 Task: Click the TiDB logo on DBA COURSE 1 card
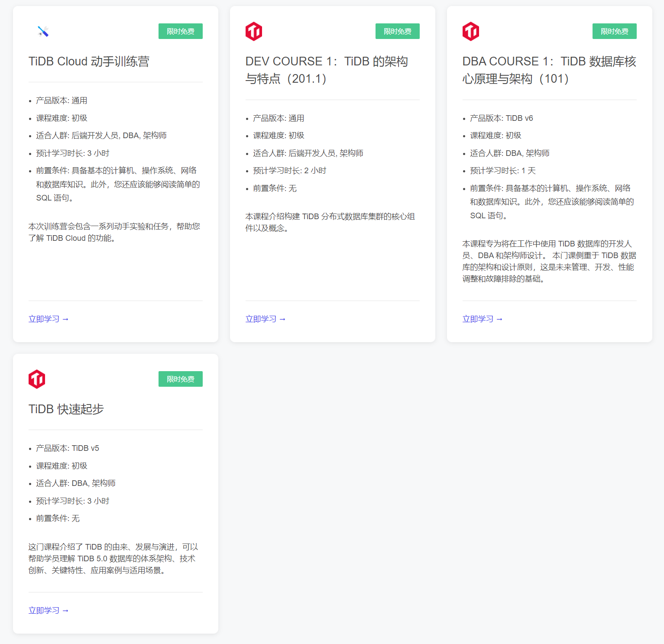(471, 31)
